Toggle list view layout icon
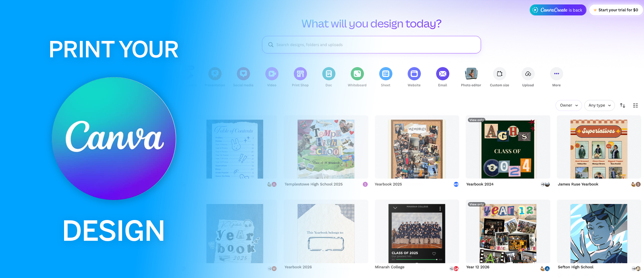644x278 pixels. pyautogui.click(x=635, y=105)
